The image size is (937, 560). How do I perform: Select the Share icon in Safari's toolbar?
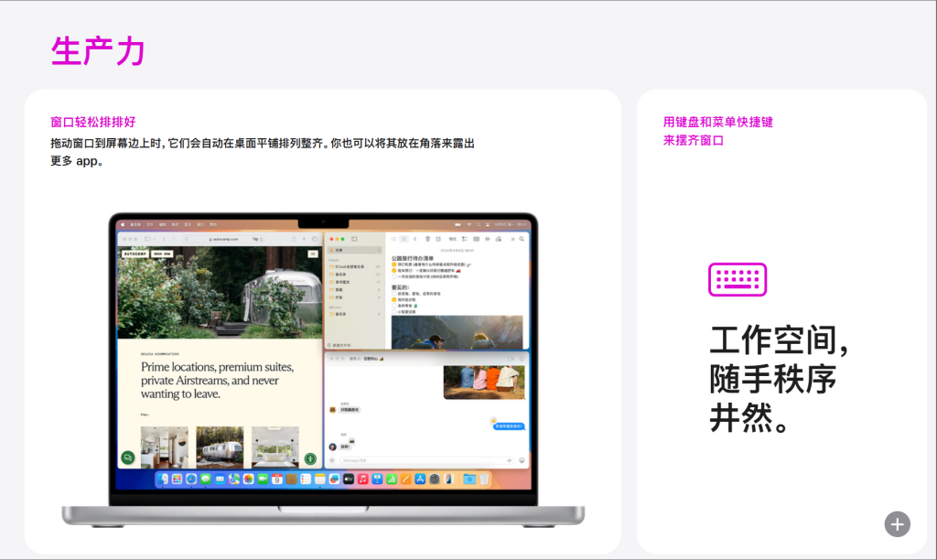tap(295, 240)
